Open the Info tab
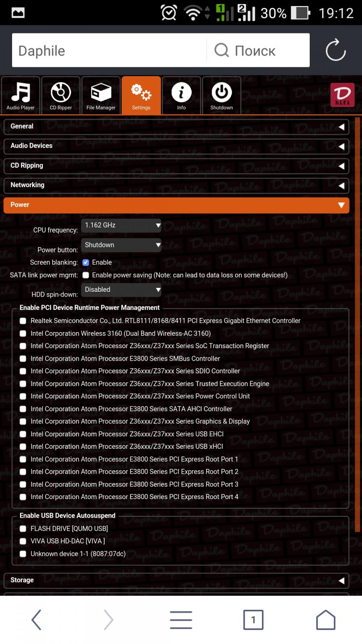 click(181, 95)
